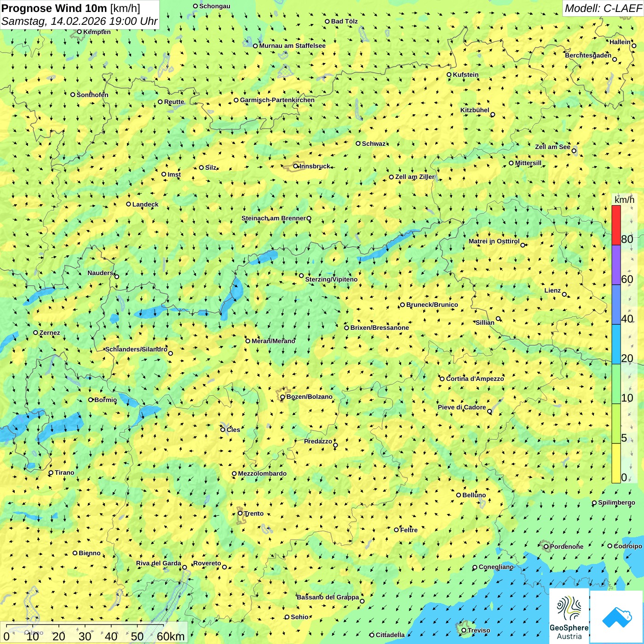Click the Sterzing/Vipiteno label
Screen dimensions: 644x644
coord(331,279)
